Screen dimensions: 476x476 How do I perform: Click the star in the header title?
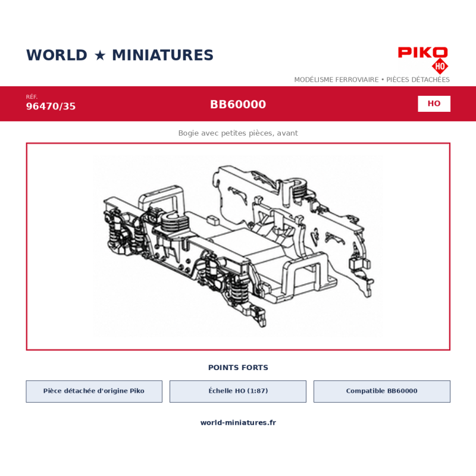point(100,55)
